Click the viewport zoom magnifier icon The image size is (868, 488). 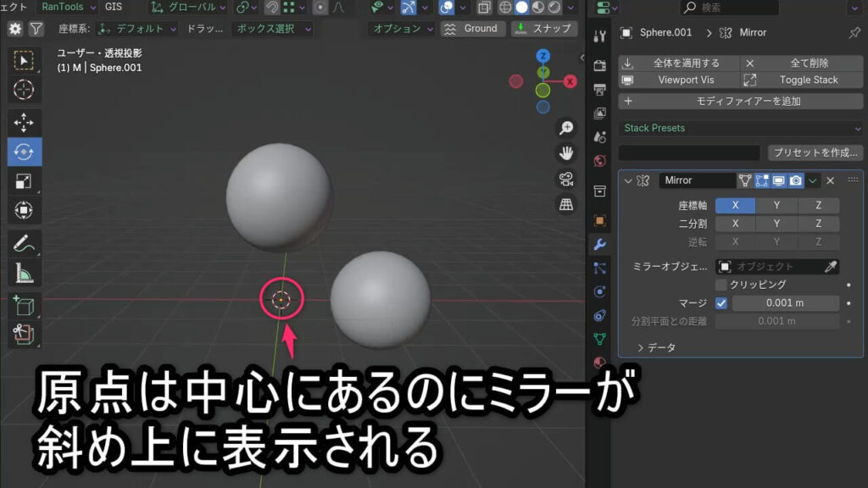coord(565,129)
